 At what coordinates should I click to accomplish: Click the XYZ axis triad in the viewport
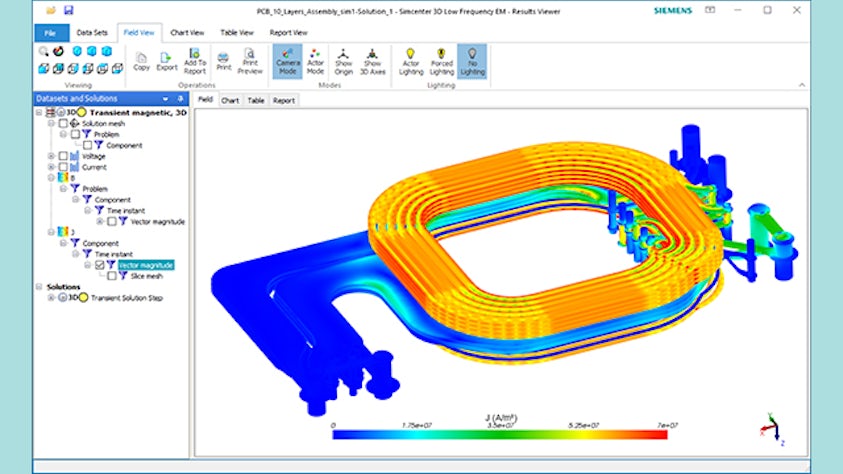click(x=773, y=429)
